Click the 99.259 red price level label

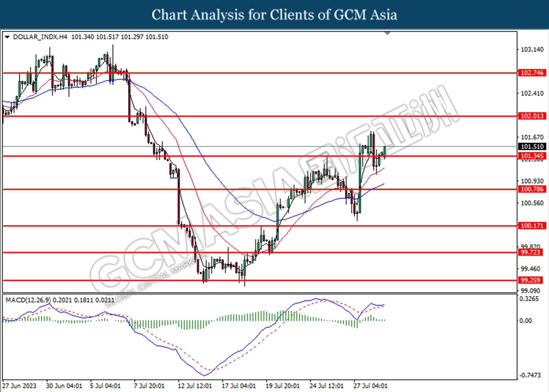click(530, 280)
